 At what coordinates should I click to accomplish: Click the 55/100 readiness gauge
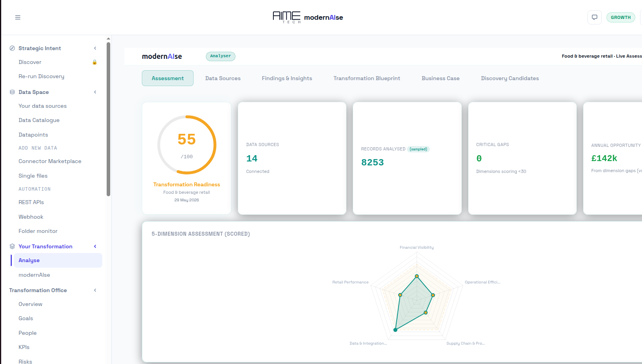coord(187,145)
